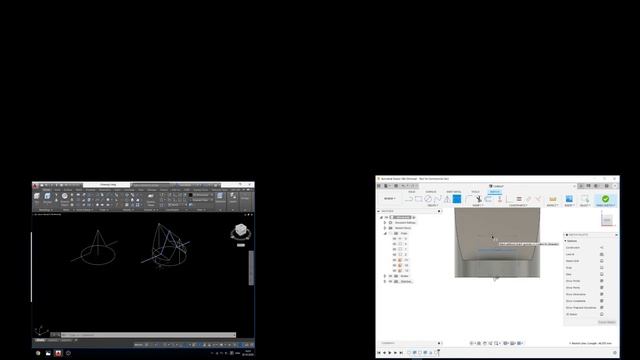Expand Named Views in Fusion browser

click(385, 228)
